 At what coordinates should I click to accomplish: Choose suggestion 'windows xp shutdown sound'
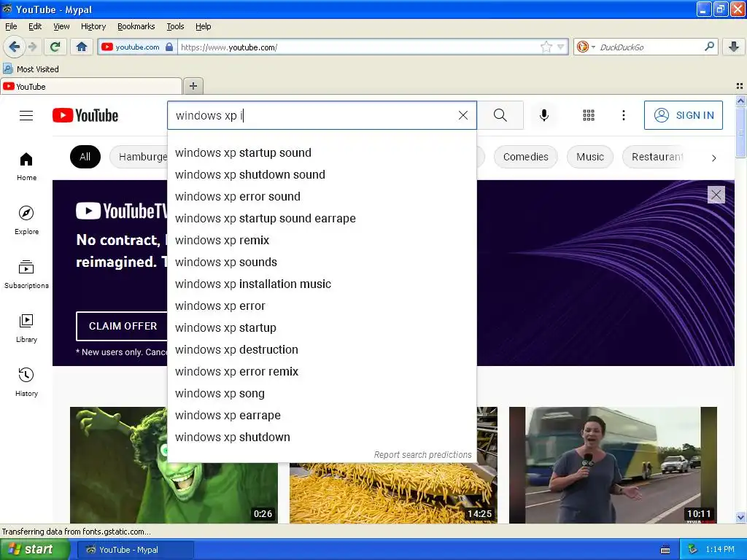(322, 175)
